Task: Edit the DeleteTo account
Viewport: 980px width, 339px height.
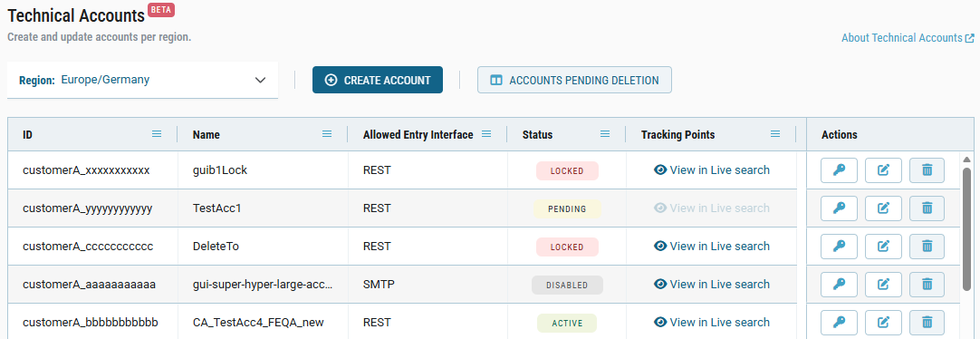Action: tap(883, 247)
